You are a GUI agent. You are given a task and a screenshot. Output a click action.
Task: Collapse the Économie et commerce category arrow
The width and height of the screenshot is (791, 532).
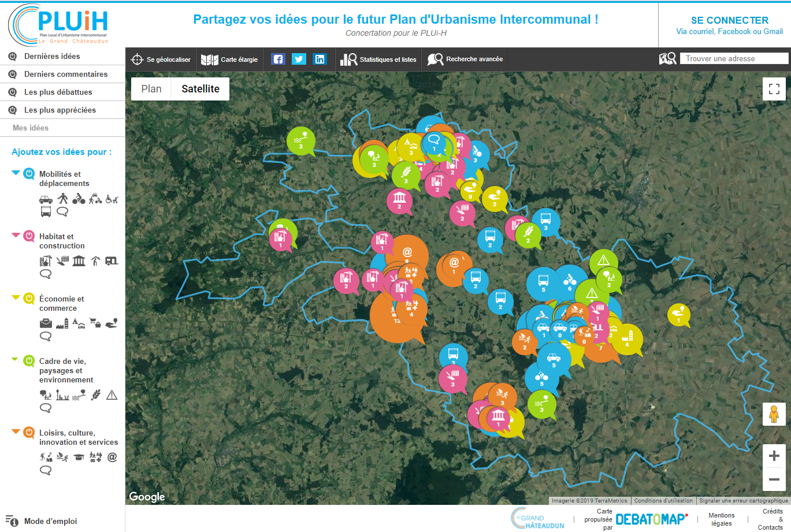coord(16,297)
